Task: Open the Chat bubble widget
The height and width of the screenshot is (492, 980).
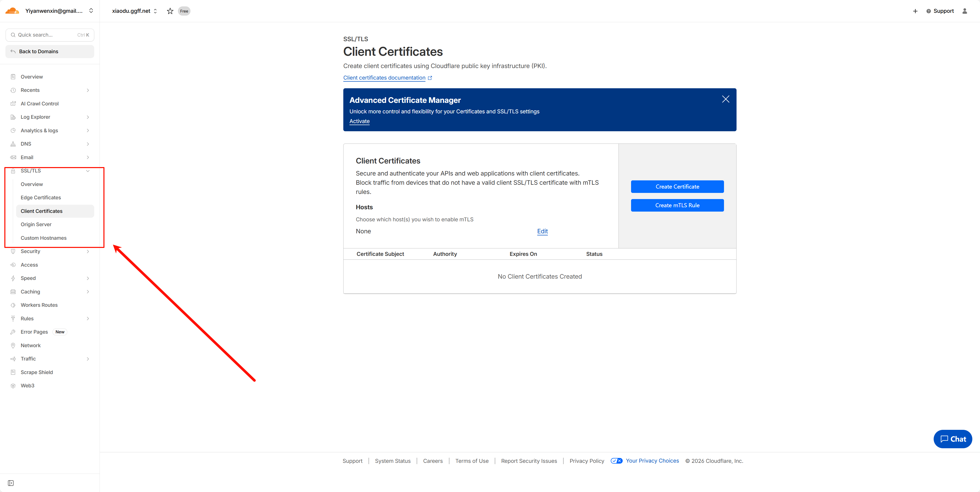Action: tap(953, 439)
